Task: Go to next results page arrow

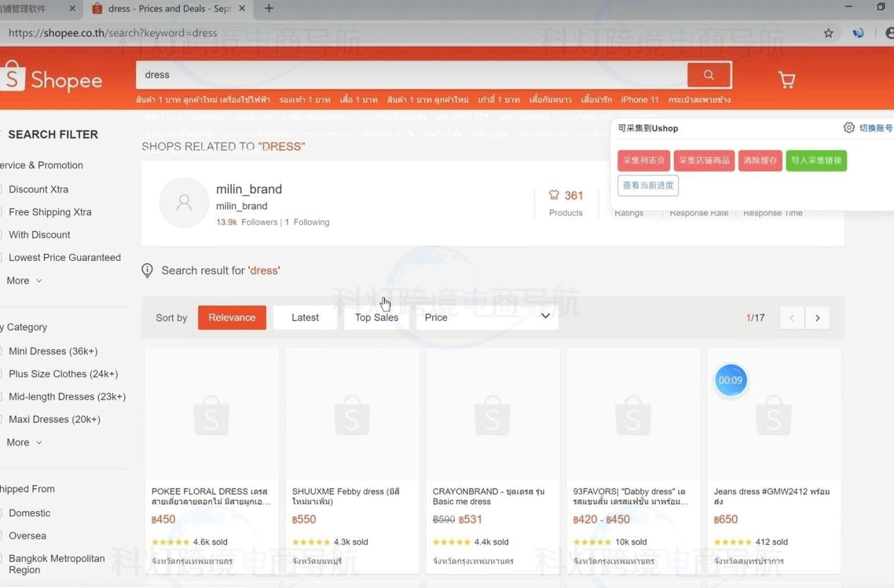Action: pyautogui.click(x=817, y=318)
